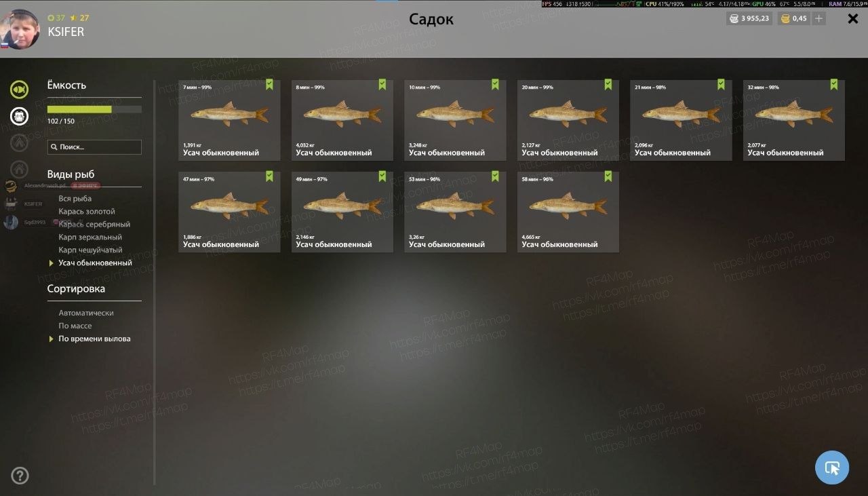The width and height of the screenshot is (868, 496).
Task: Select the tent camp icon in sidebar
Action: (x=19, y=142)
